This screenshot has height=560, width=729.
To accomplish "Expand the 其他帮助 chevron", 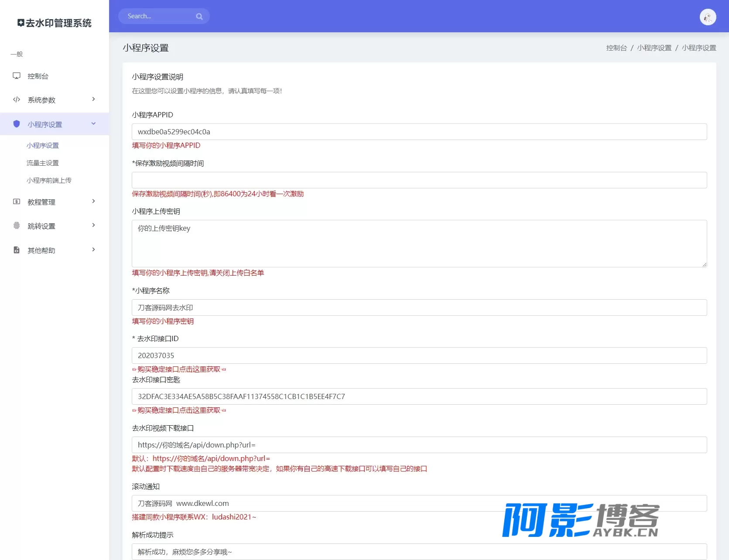I will tap(93, 250).
